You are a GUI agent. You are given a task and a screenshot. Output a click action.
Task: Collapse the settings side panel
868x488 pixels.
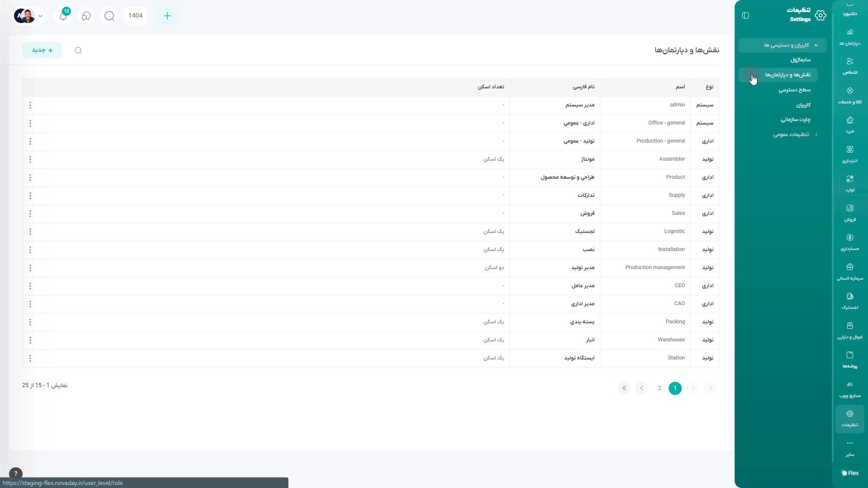pyautogui.click(x=745, y=16)
